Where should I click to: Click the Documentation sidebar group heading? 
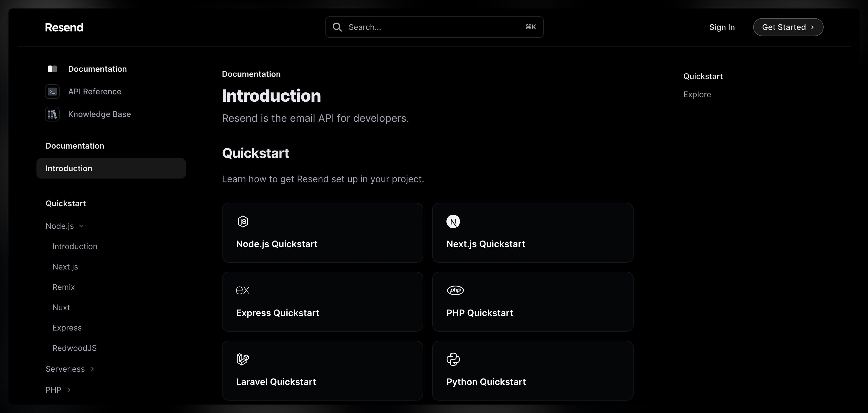[x=75, y=146]
